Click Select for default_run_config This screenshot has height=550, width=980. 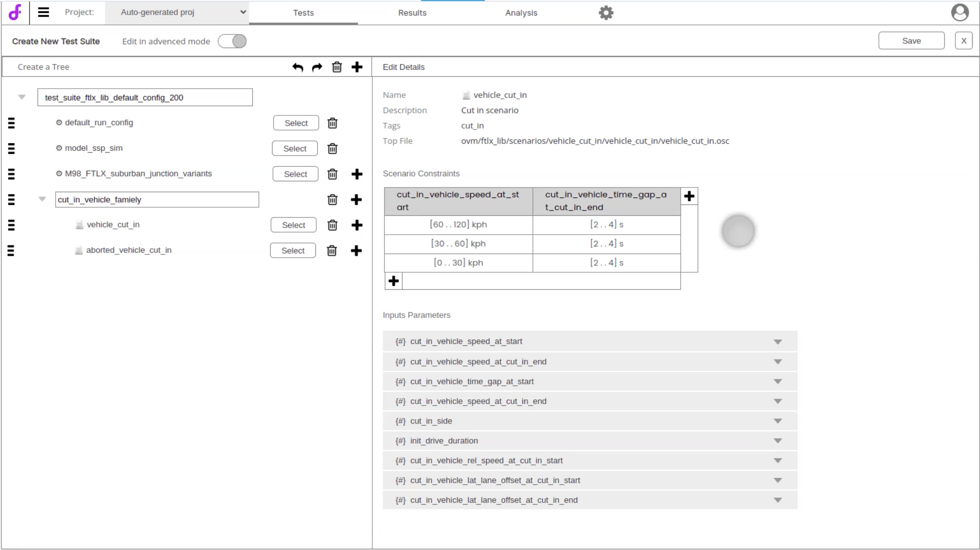point(296,123)
